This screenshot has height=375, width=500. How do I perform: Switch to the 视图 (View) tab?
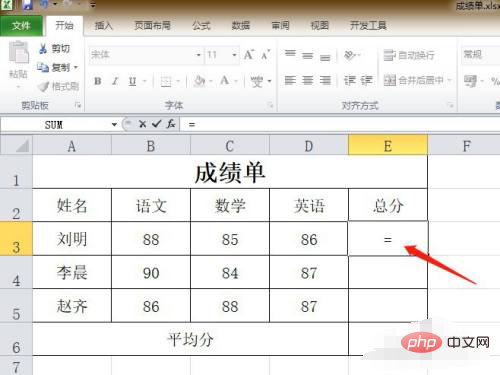point(319,26)
